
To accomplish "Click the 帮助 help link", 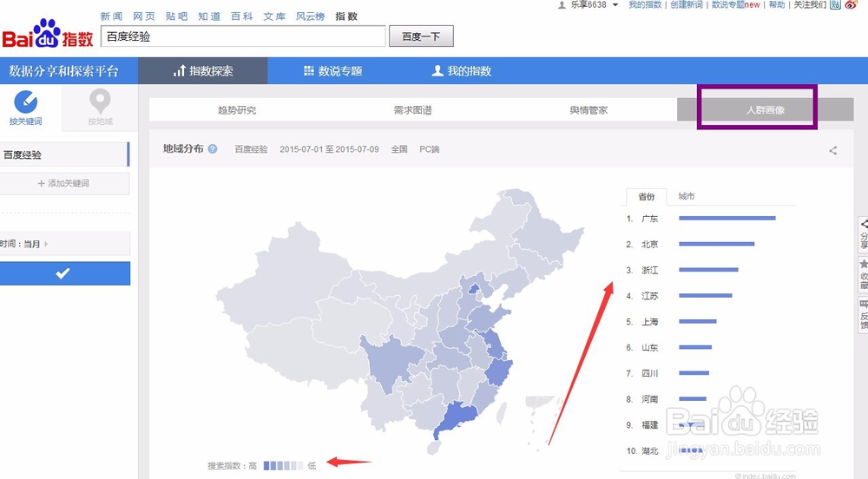I will (x=777, y=4).
